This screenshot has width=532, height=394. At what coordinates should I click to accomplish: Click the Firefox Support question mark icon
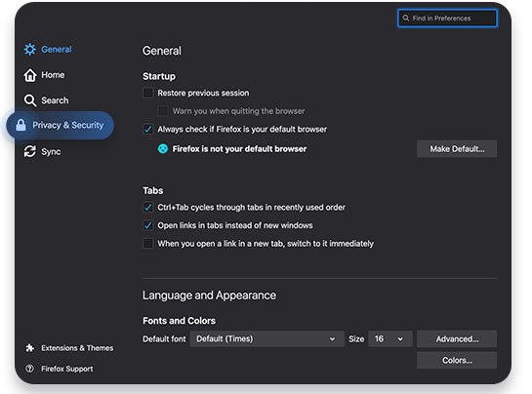(x=30, y=369)
